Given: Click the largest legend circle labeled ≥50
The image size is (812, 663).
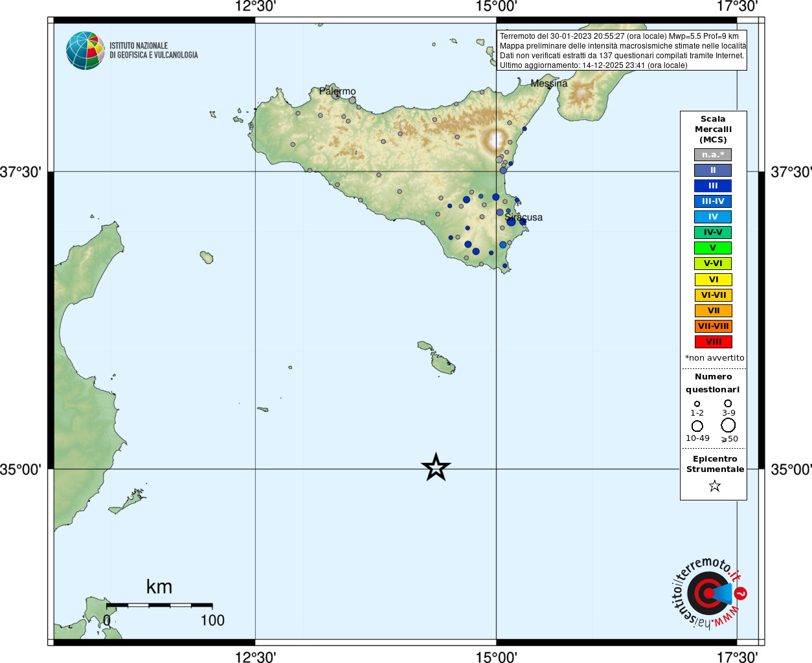Looking at the screenshot, I should [728, 425].
